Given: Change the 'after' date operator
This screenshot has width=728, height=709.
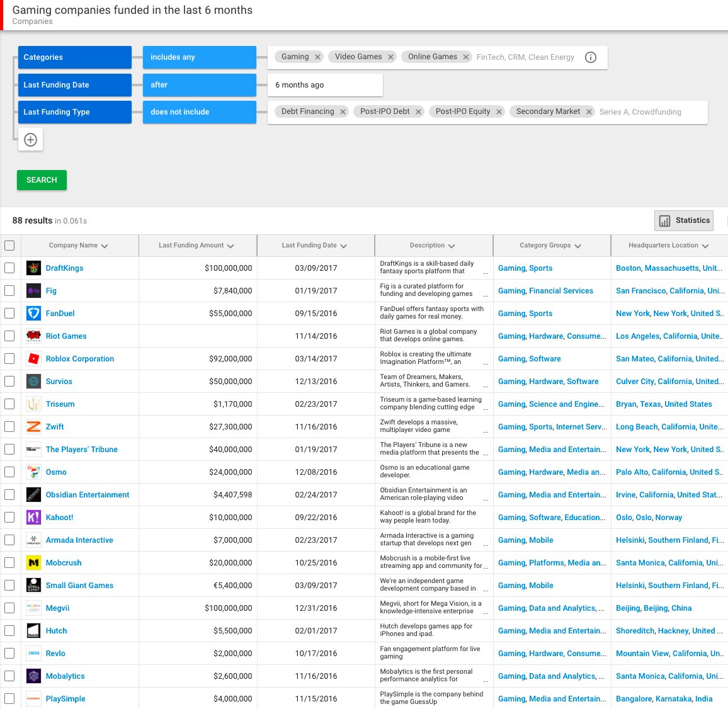Looking at the screenshot, I should pyautogui.click(x=200, y=85).
